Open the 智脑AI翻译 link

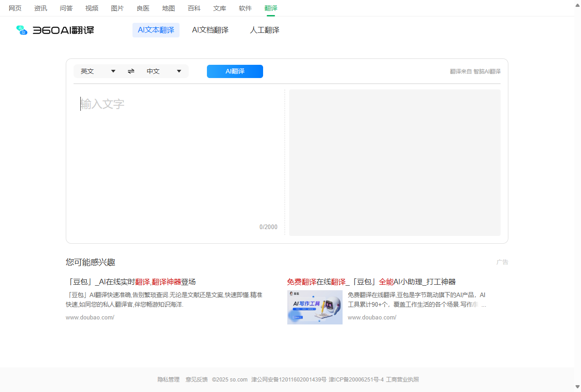point(487,71)
